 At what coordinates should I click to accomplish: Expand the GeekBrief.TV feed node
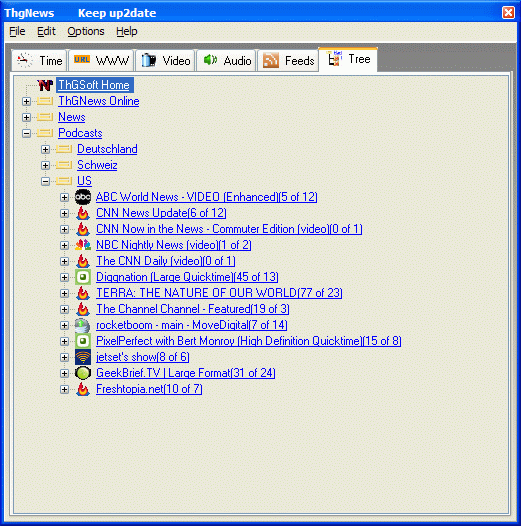64,373
